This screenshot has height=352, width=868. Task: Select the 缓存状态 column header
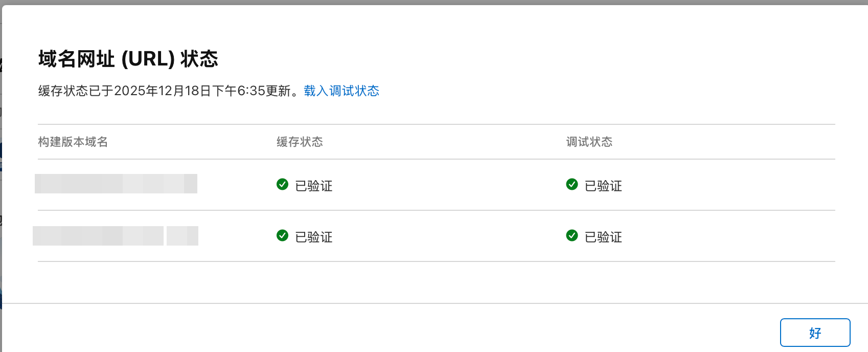[x=300, y=142]
